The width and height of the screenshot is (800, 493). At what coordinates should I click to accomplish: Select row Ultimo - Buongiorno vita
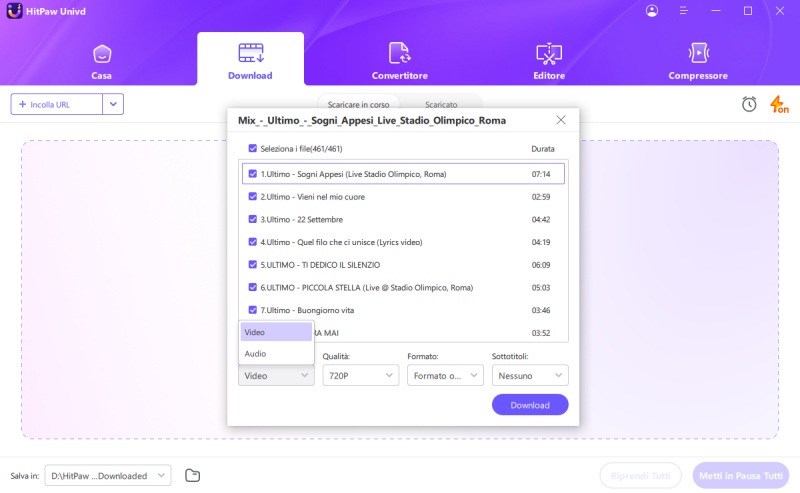(x=403, y=310)
